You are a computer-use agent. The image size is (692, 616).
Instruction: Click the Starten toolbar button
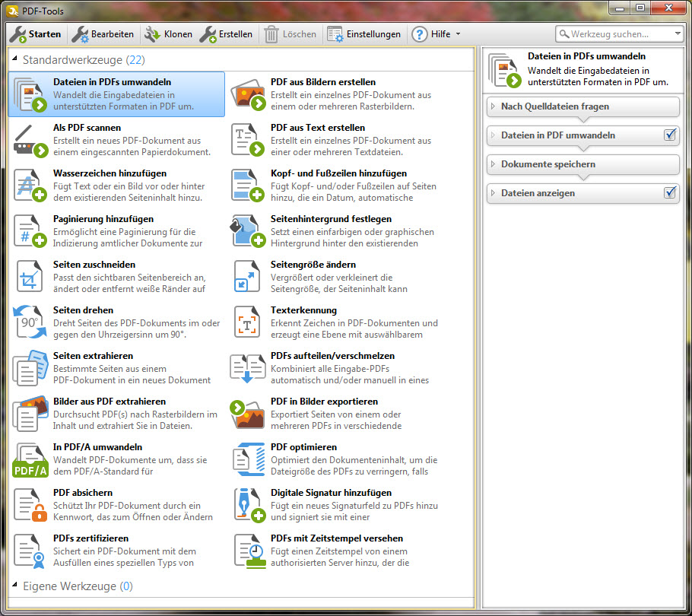point(35,34)
